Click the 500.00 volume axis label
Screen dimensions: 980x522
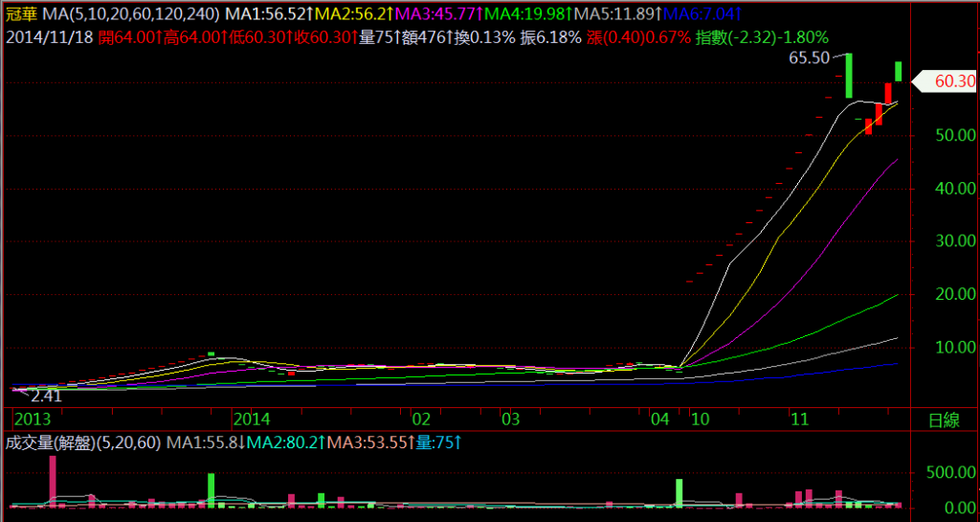(x=950, y=473)
